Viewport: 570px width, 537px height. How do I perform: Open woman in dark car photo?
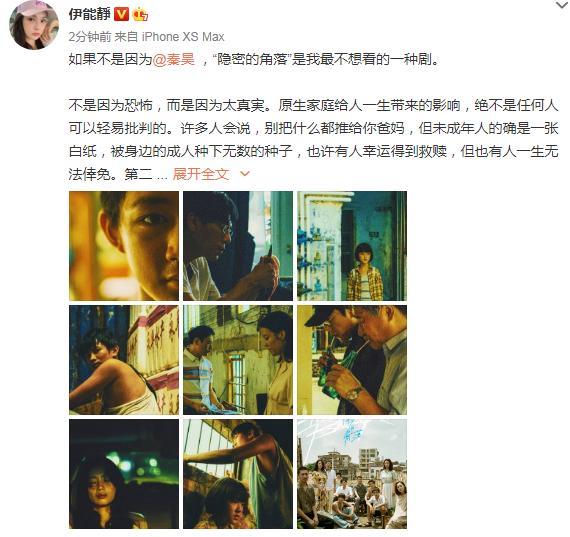[124, 474]
